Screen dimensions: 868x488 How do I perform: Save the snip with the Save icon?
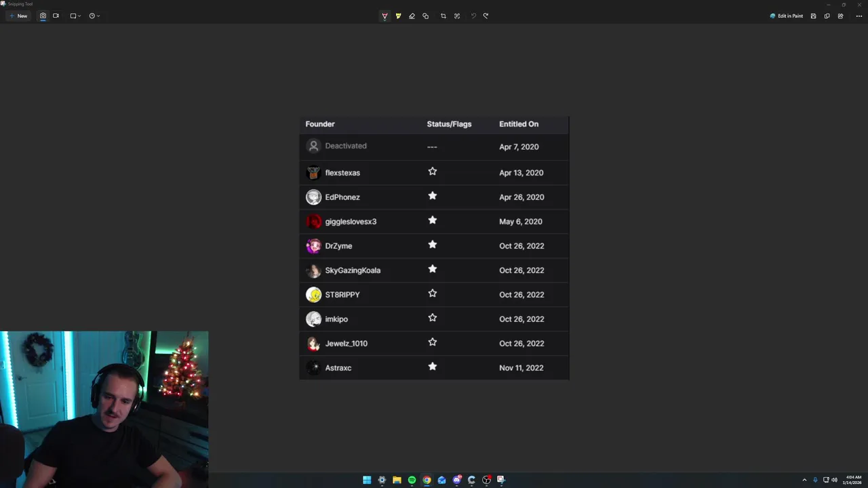pos(813,16)
